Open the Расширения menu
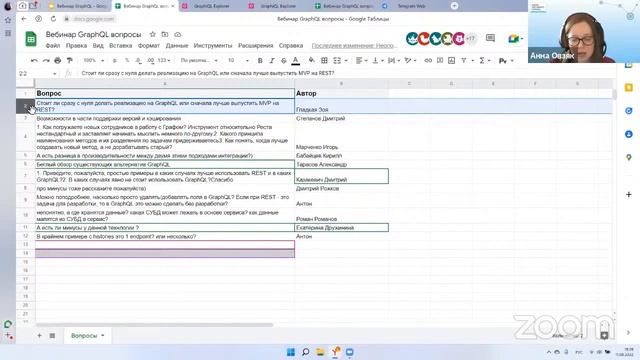The height and width of the screenshot is (360, 640). 256,46
